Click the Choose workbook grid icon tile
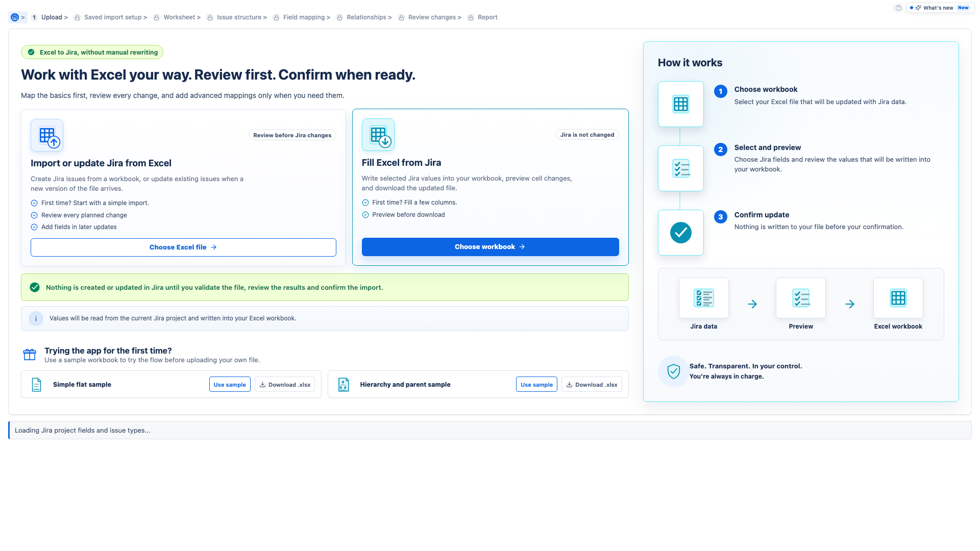Image resolution: width=980 pixels, height=551 pixels. coord(681,104)
